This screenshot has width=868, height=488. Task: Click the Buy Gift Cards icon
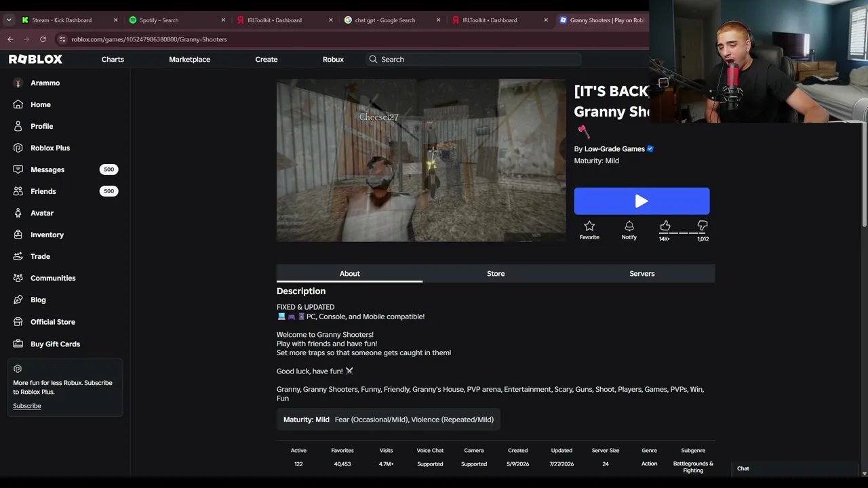(x=18, y=344)
